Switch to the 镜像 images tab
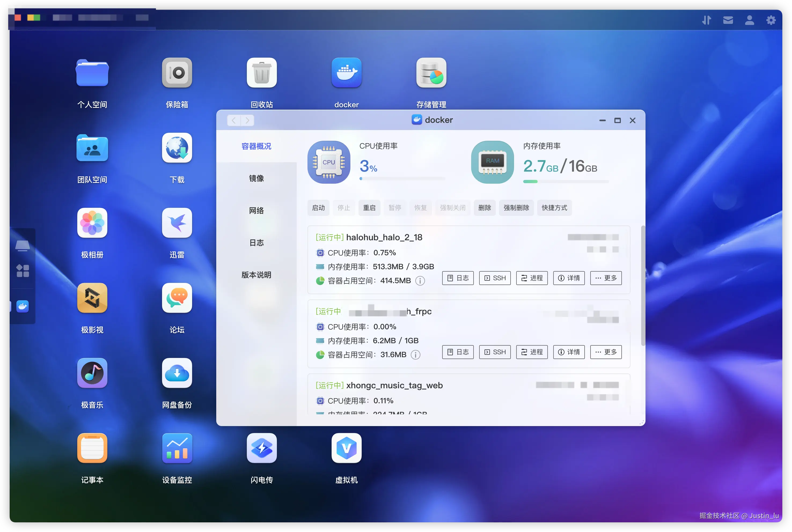Screen dimensions: 792x532 coord(256,179)
